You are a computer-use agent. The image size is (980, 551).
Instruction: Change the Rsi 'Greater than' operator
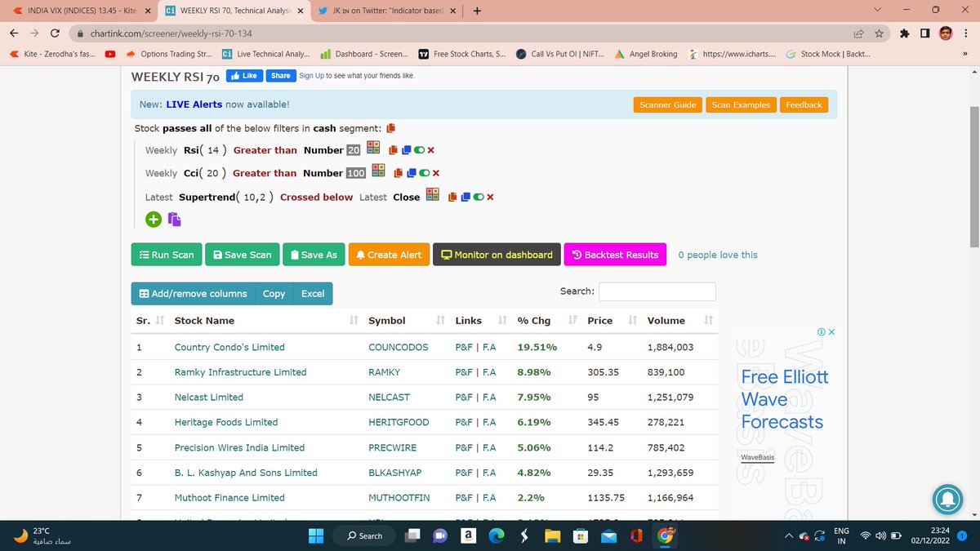tap(265, 150)
